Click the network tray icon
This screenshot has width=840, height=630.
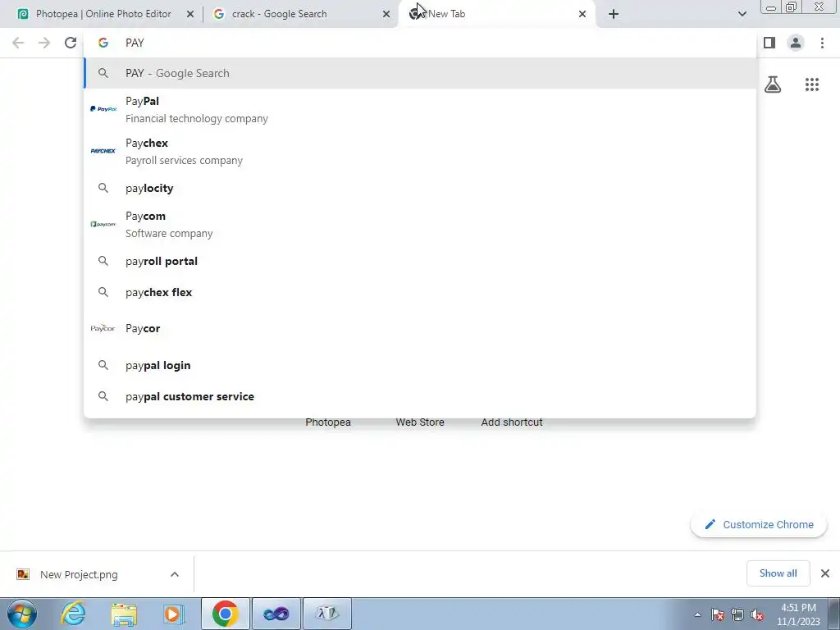point(737,614)
